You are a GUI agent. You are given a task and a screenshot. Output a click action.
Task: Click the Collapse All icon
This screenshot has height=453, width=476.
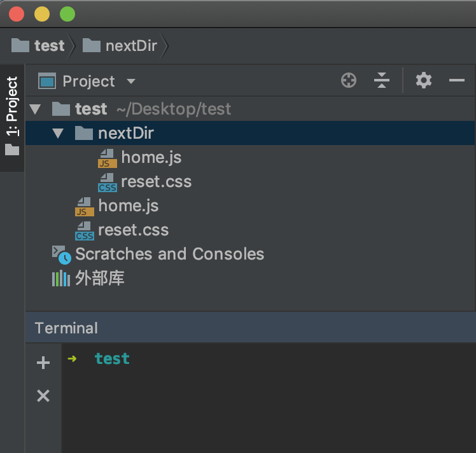click(382, 81)
